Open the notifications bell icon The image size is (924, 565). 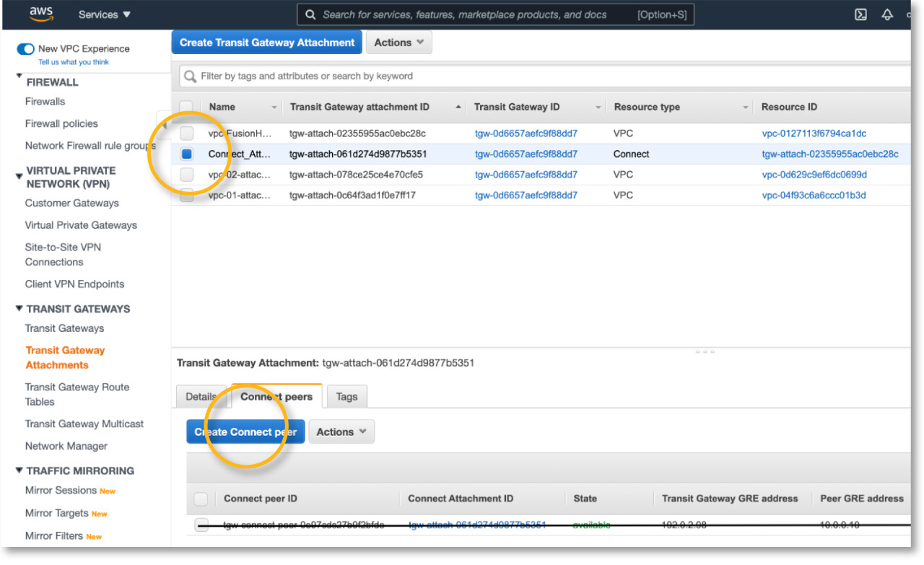click(887, 14)
